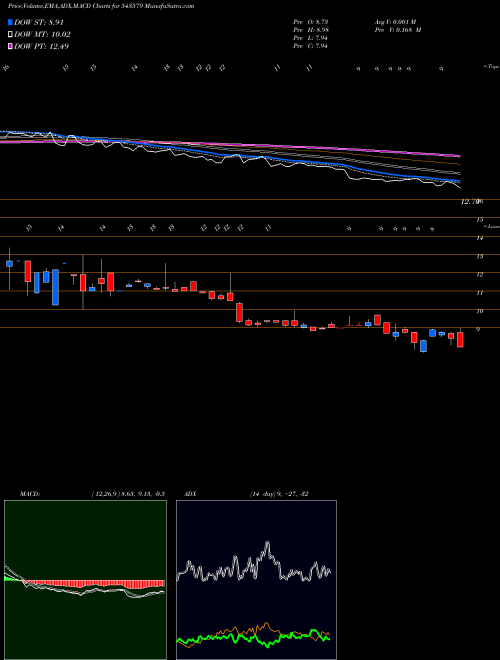Viewport: 500px width, 660px height.
Task: Click the chart title mentioning MunafaSutra.com
Action: coord(101,7)
